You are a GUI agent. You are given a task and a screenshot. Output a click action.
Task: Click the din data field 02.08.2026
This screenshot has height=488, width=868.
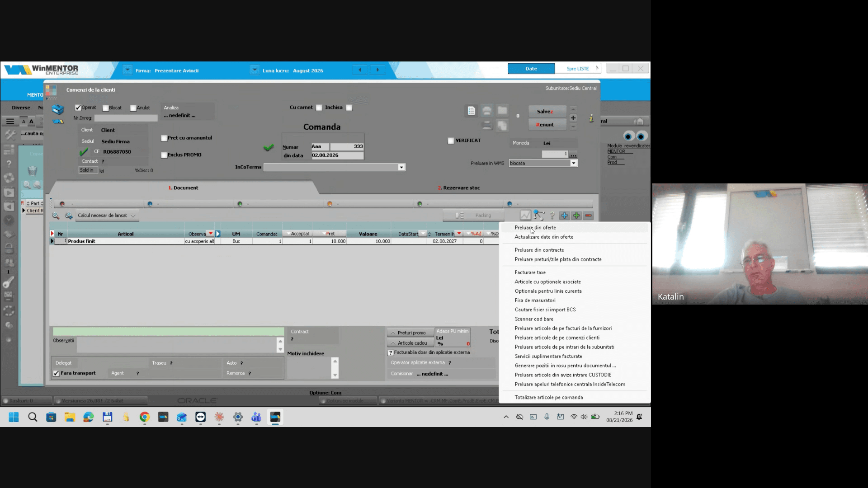tap(337, 155)
